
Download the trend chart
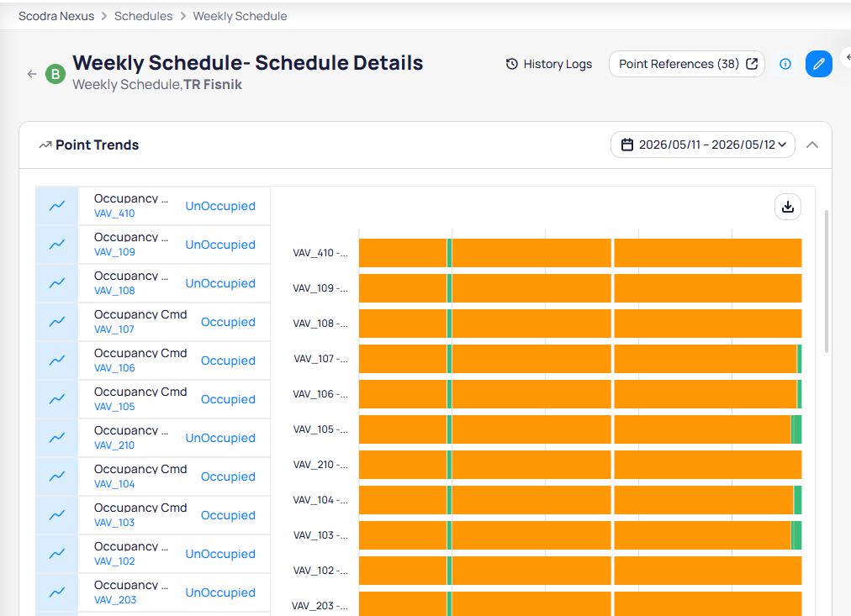[x=788, y=207]
